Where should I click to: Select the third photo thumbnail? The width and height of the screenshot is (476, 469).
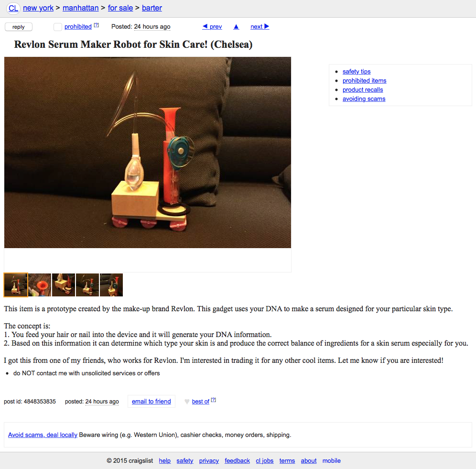[64, 285]
